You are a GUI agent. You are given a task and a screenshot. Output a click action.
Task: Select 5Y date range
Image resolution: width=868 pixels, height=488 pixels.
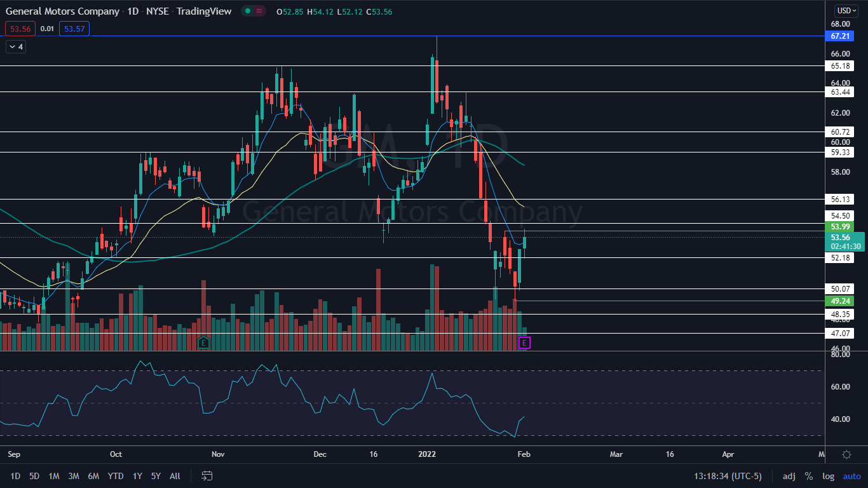(x=156, y=476)
